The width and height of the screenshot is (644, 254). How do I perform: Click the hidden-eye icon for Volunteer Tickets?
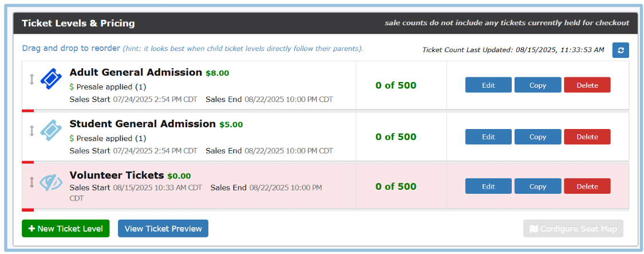tap(51, 182)
